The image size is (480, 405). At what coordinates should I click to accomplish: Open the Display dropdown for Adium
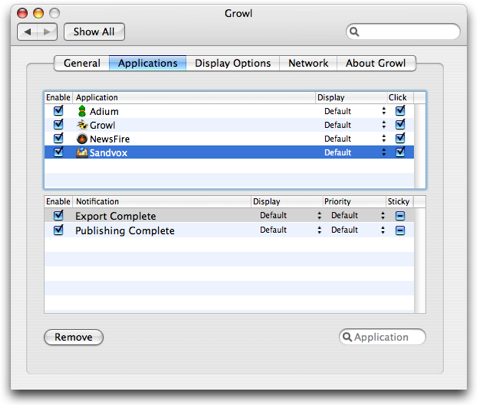pyautogui.click(x=355, y=111)
